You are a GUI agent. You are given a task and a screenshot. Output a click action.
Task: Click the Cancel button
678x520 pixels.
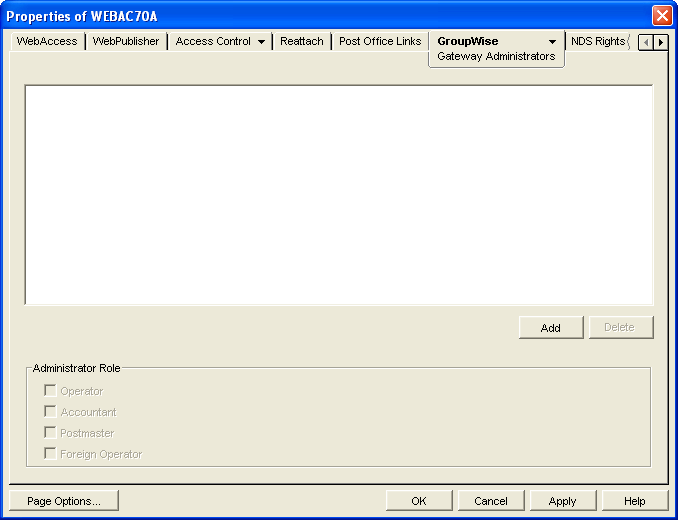(491, 501)
